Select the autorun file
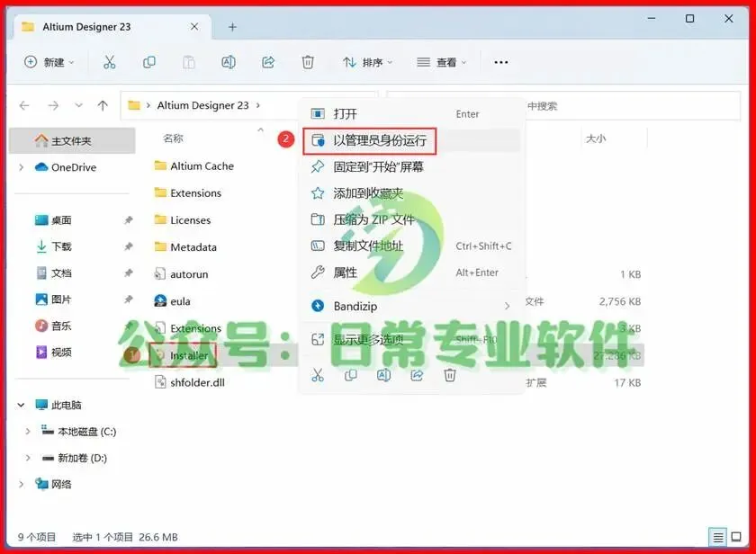 181,274
